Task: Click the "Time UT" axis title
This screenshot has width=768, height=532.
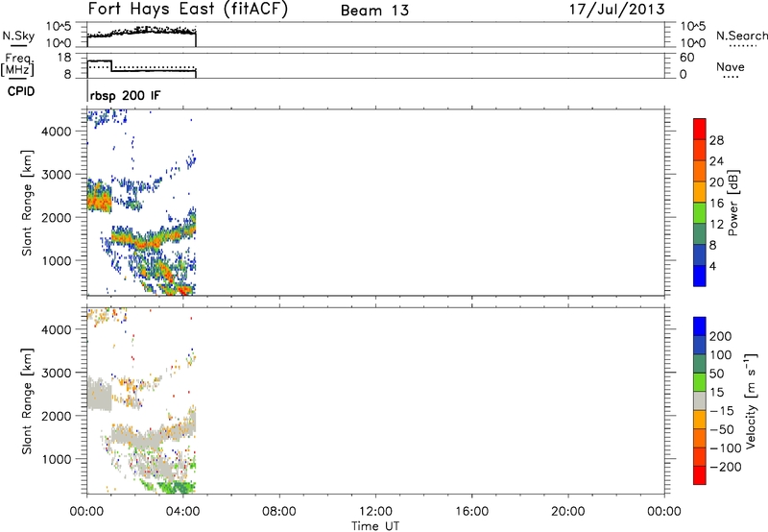Action: pos(375,525)
